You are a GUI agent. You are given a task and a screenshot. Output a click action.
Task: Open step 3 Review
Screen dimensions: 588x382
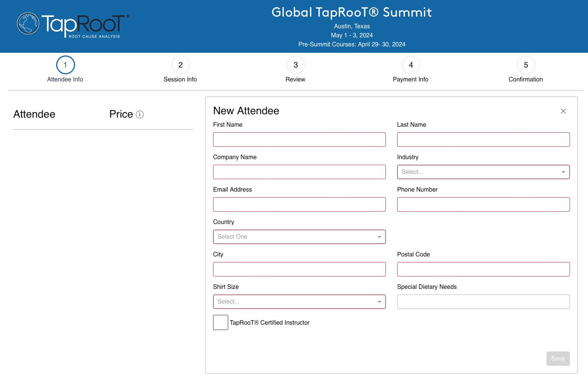[x=295, y=65]
